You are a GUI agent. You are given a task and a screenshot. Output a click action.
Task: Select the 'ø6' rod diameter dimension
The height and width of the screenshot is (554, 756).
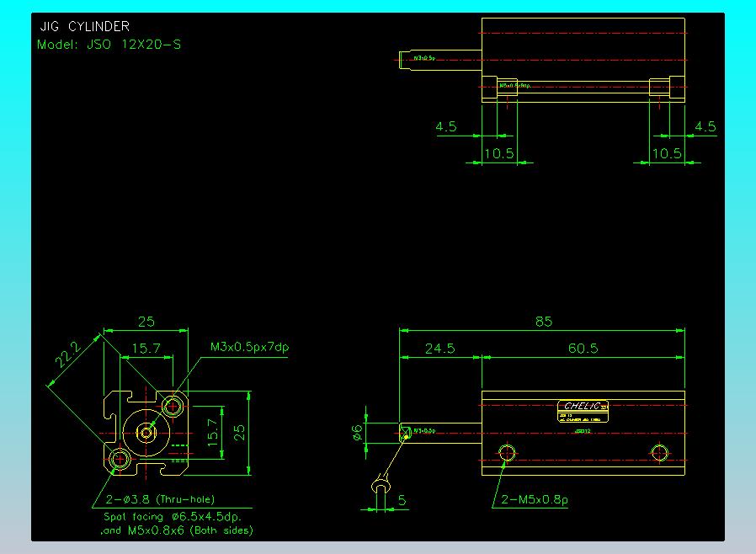[357, 433]
